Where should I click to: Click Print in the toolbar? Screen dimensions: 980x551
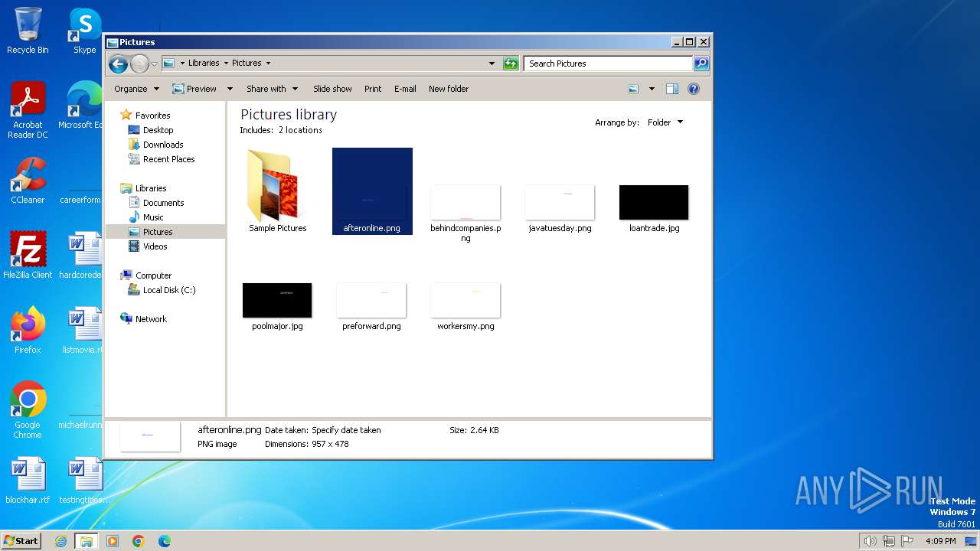[373, 89]
